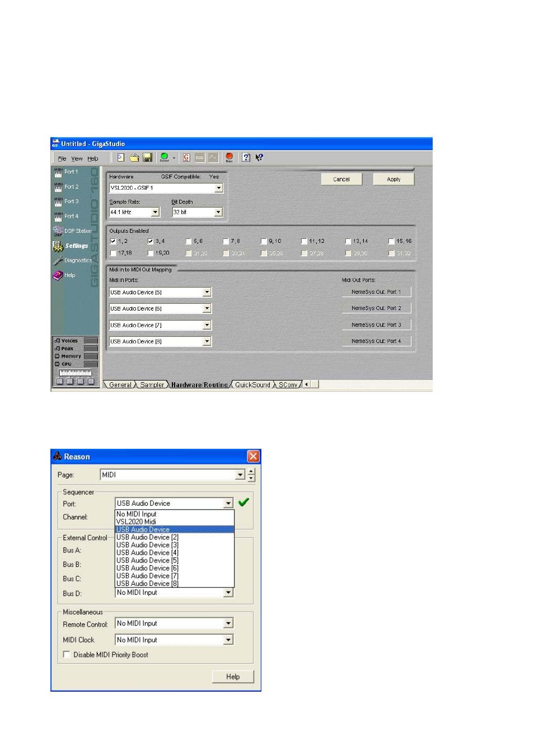Open MIDI Port 3 in sidebar
534x756 pixels.
click(x=66, y=201)
